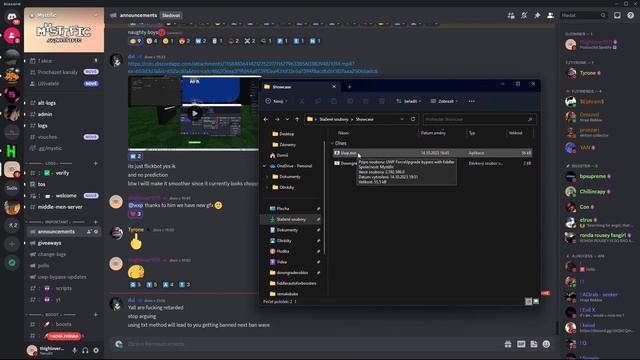Mute microphone in Discord user panel
Viewport: 640px width, 360px height.
[x=75, y=350]
